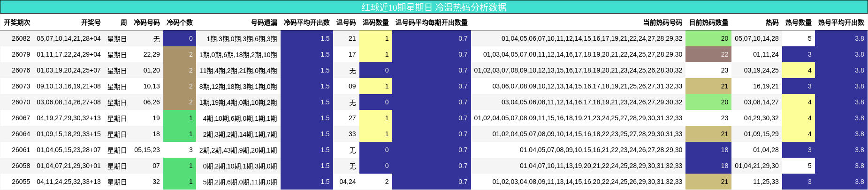This screenshot has width=868, height=190.
Task: Select omission cell '1期,0期,6期,18期,2期,10期'
Action: click(238, 54)
